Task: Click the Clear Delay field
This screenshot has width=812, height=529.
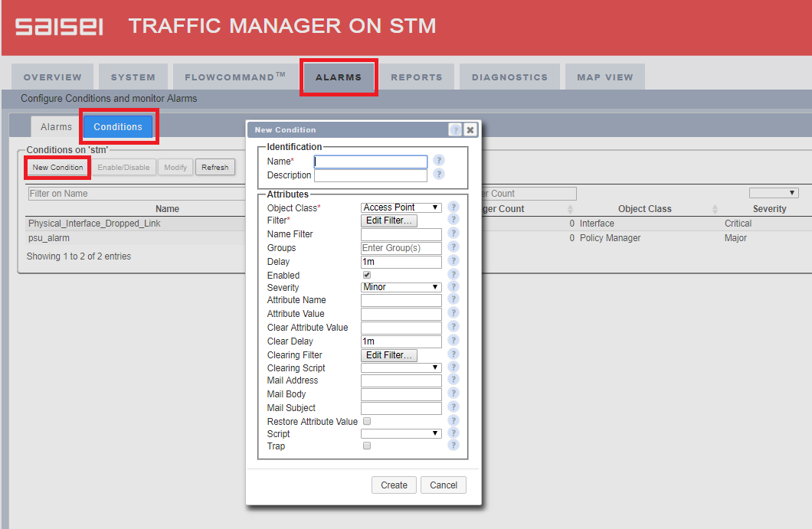Action: [x=401, y=341]
